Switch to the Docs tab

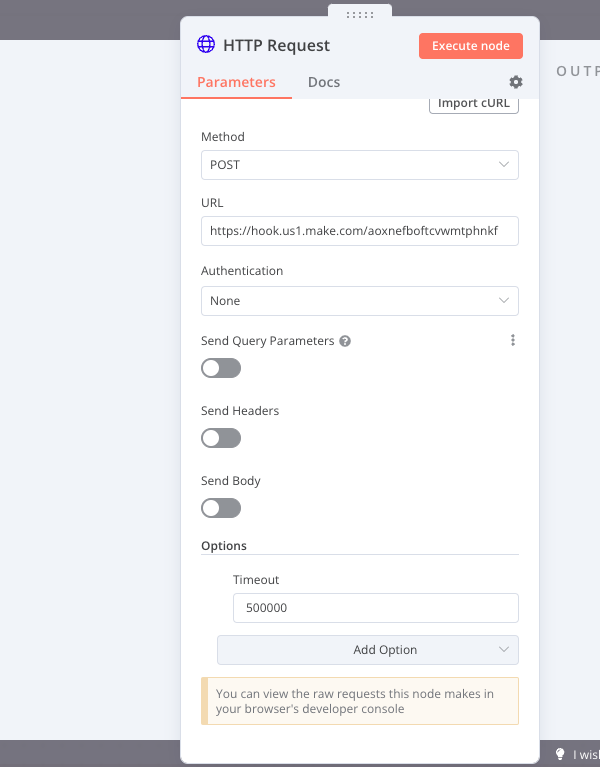coord(324,82)
